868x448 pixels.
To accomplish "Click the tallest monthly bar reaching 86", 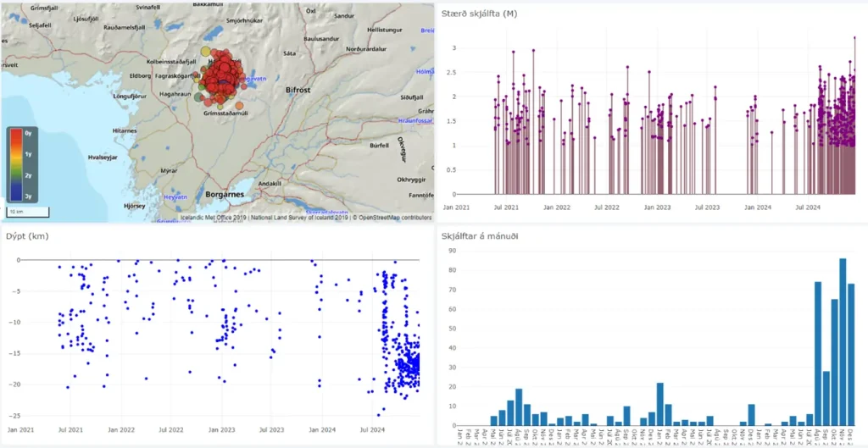I will pos(843,342).
